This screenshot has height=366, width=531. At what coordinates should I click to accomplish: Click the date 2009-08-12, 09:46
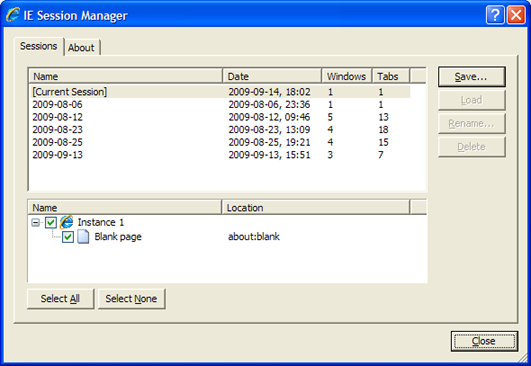(269, 117)
